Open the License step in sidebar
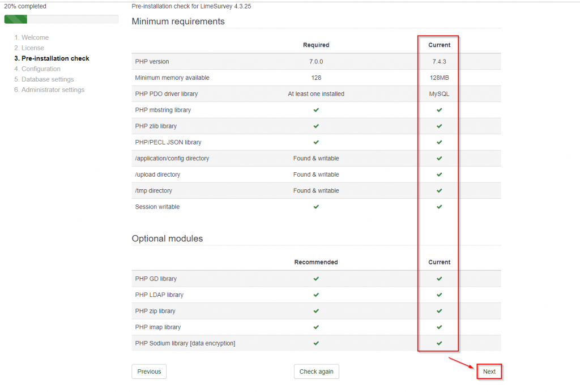This screenshot has height=392, width=580. pyautogui.click(x=29, y=48)
